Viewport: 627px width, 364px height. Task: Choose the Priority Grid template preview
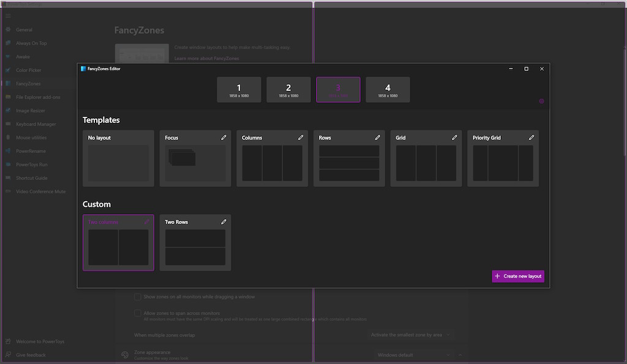(503, 163)
